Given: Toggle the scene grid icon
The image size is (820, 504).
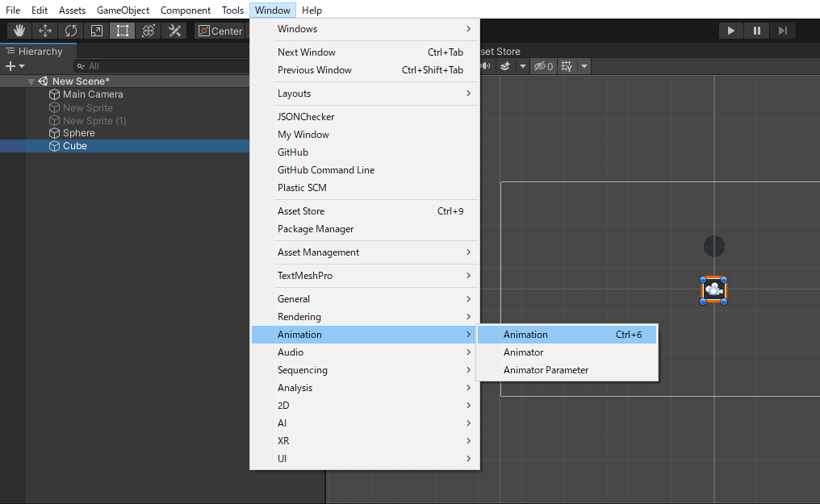Looking at the screenshot, I should (x=567, y=66).
